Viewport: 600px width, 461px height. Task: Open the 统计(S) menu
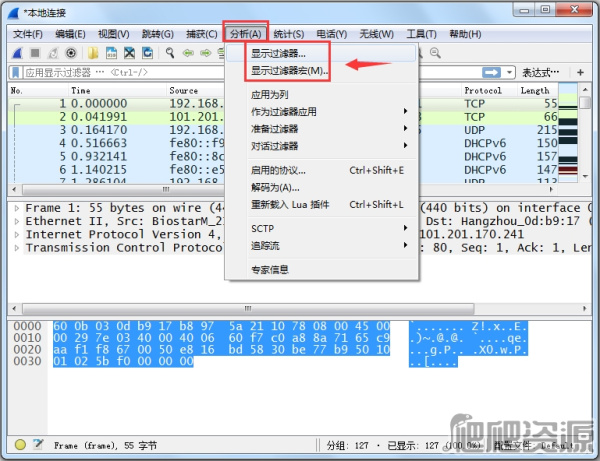pos(289,34)
